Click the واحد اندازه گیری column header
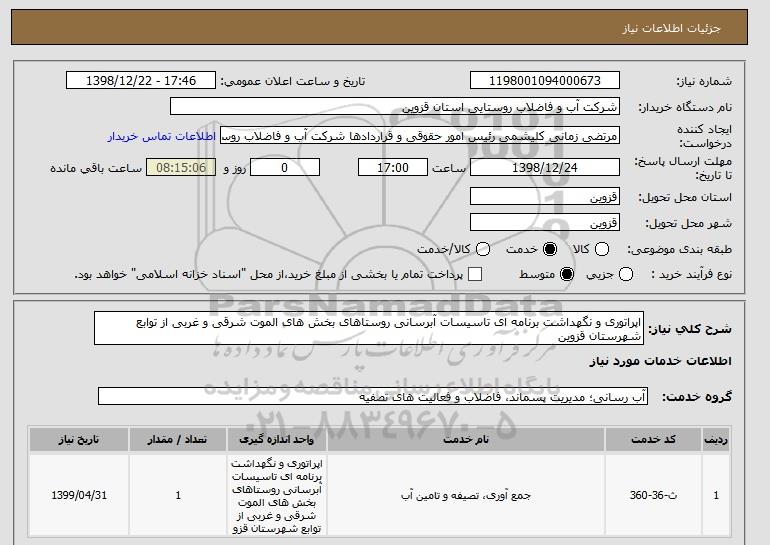 [x=276, y=439]
